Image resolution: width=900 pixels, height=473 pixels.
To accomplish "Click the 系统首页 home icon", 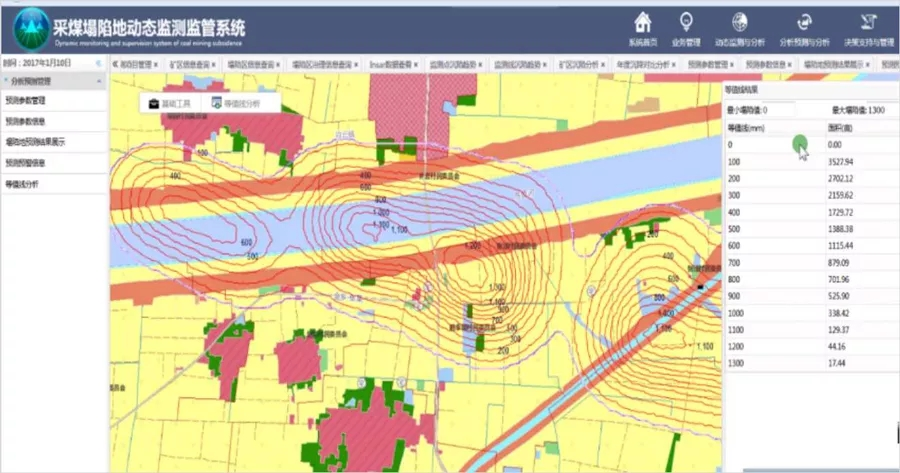I will 643,22.
